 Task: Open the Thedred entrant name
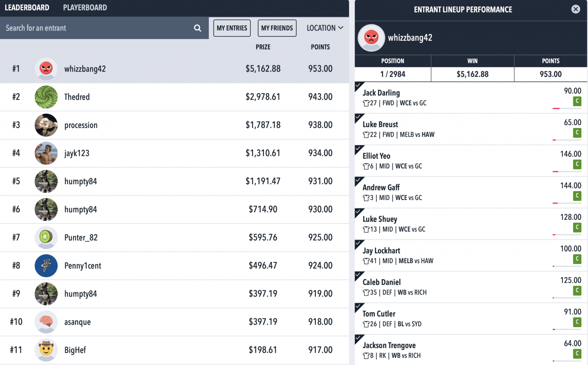(77, 97)
